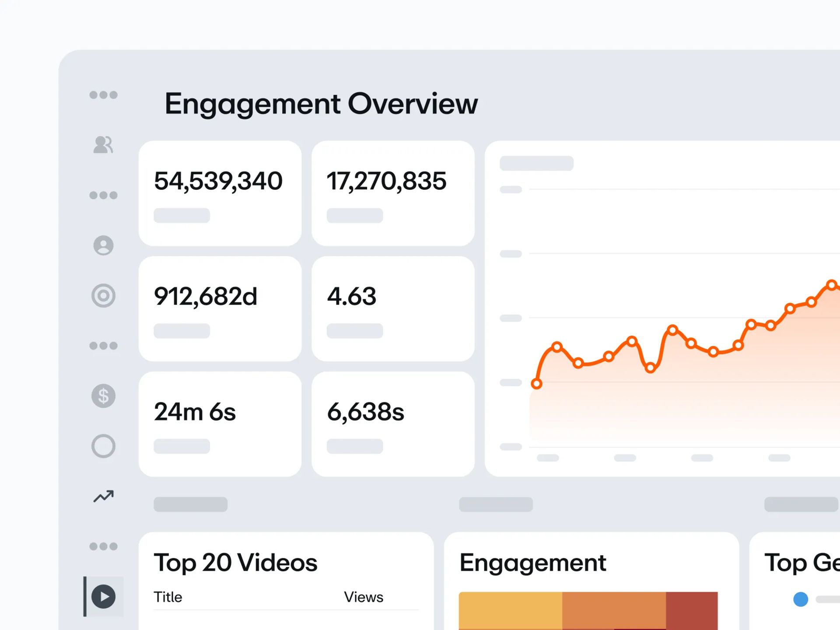This screenshot has width=840, height=630.
Task: Open the users group sidebar icon
Action: tap(103, 145)
